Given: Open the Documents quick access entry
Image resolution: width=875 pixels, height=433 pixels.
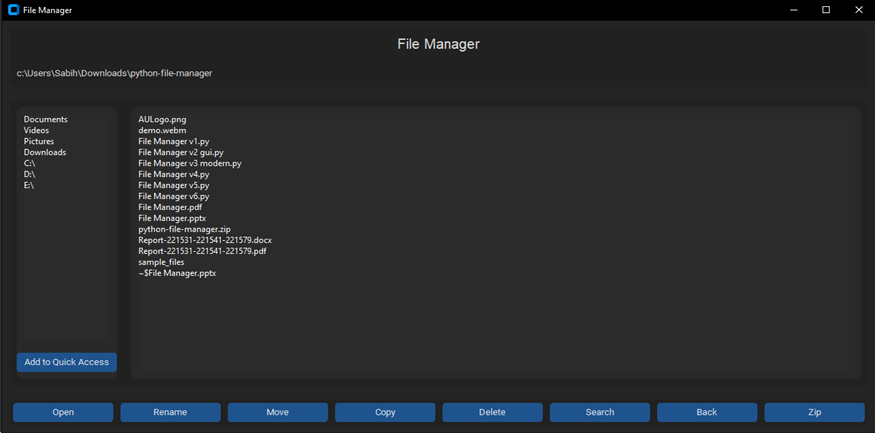Looking at the screenshot, I should pos(45,119).
